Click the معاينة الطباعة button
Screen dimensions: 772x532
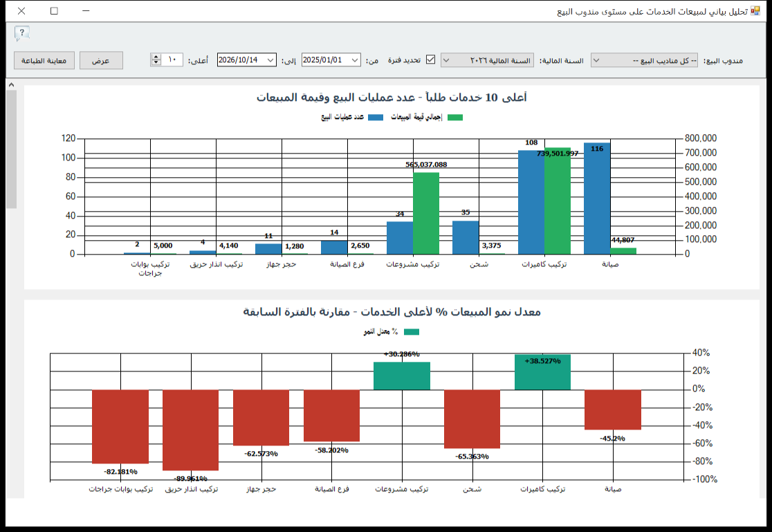pos(44,61)
